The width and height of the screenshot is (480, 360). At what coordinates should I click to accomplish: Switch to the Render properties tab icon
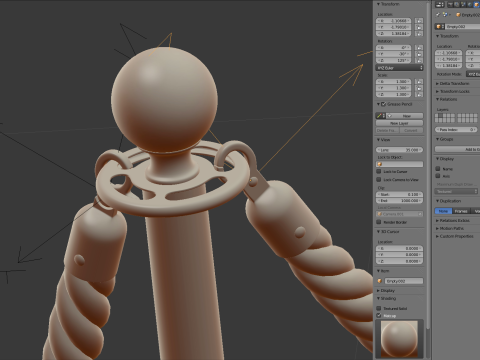coord(451,4)
